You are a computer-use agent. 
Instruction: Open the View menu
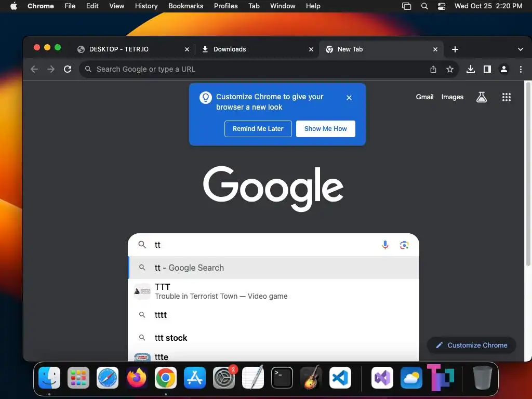pyautogui.click(x=116, y=6)
